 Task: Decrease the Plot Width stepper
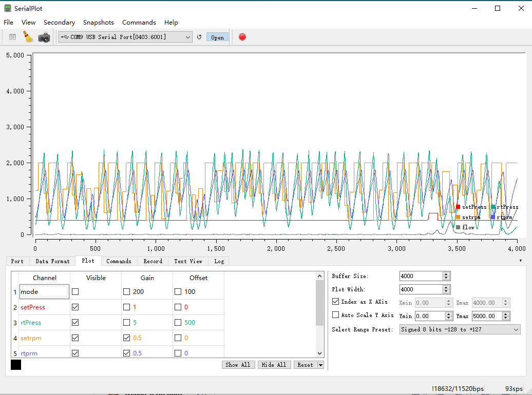446,291
